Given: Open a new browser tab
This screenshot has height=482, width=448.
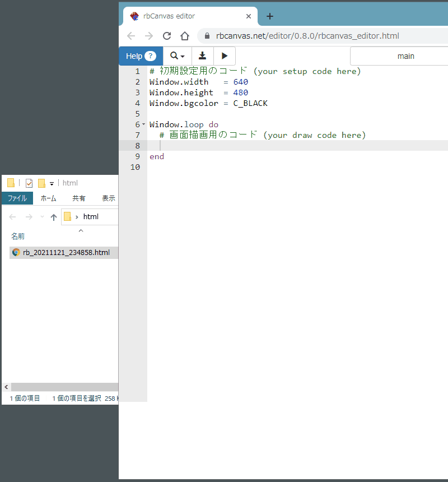Looking at the screenshot, I should pos(270,16).
